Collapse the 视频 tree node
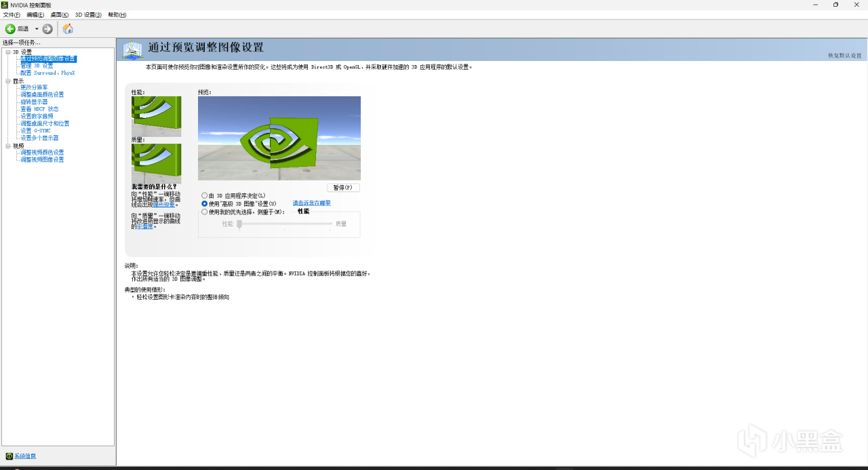Viewport: 868px width, 470px height. [8, 145]
